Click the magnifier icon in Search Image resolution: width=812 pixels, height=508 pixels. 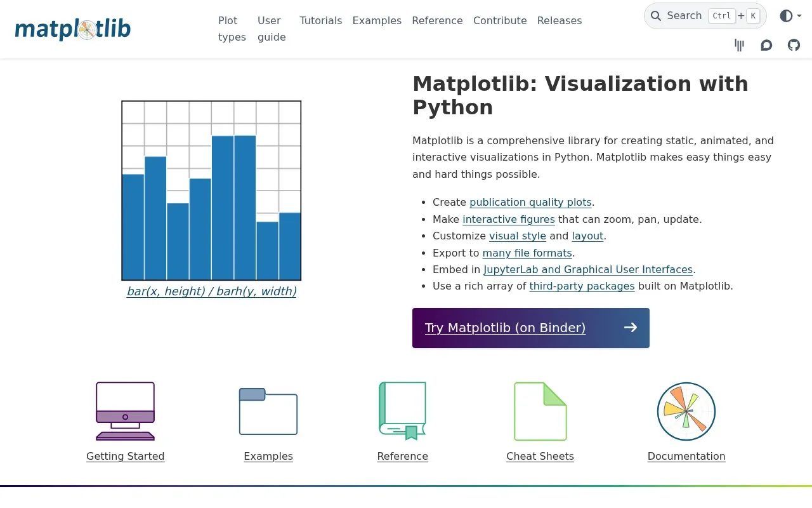click(x=656, y=16)
